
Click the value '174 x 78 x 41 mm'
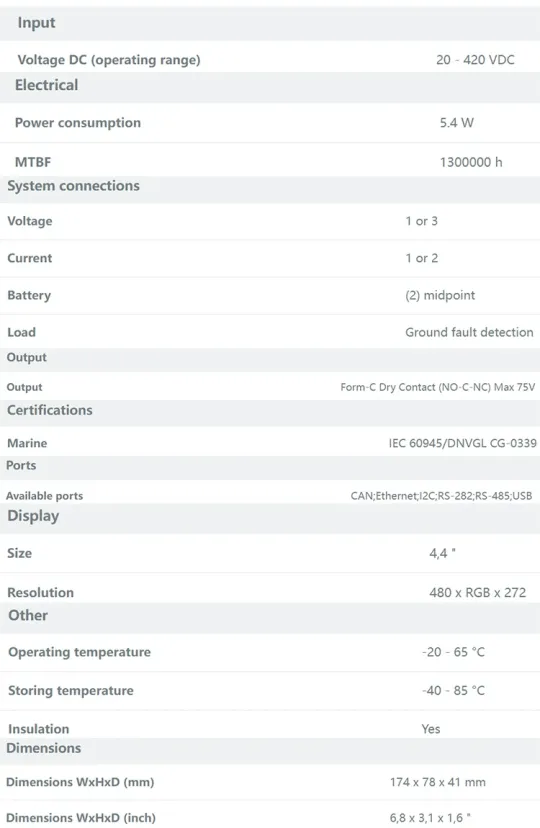(x=438, y=782)
